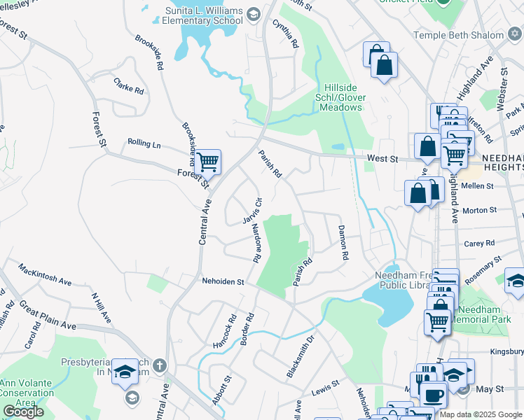The height and width of the screenshot is (420, 524).
Task: Click the Needham Memorial Park label
Action: click(481, 314)
